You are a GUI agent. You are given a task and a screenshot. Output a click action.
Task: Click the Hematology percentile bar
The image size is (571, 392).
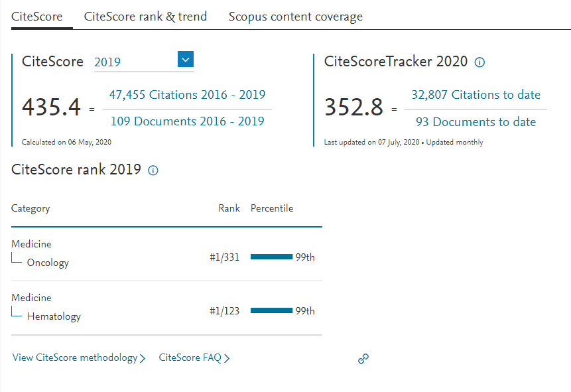271,310
